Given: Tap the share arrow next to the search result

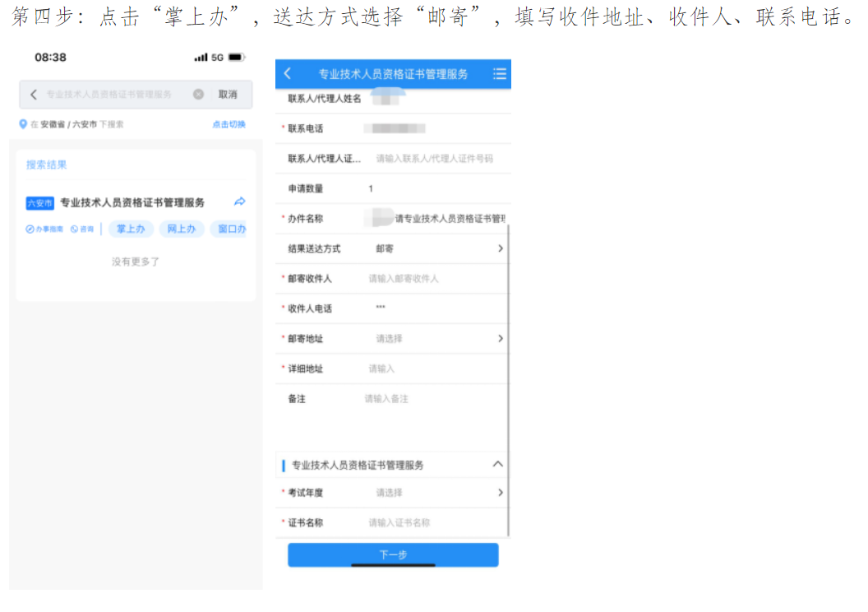Looking at the screenshot, I should click(240, 202).
